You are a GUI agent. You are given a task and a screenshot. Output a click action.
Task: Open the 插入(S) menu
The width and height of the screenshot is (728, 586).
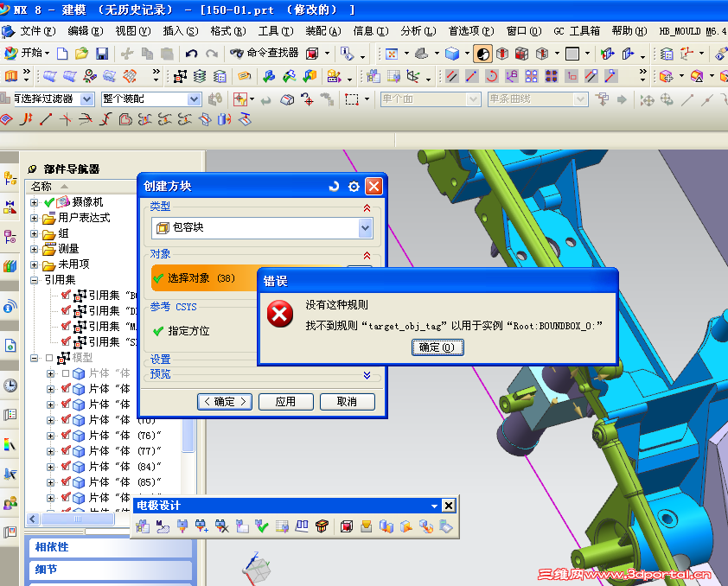(181, 31)
